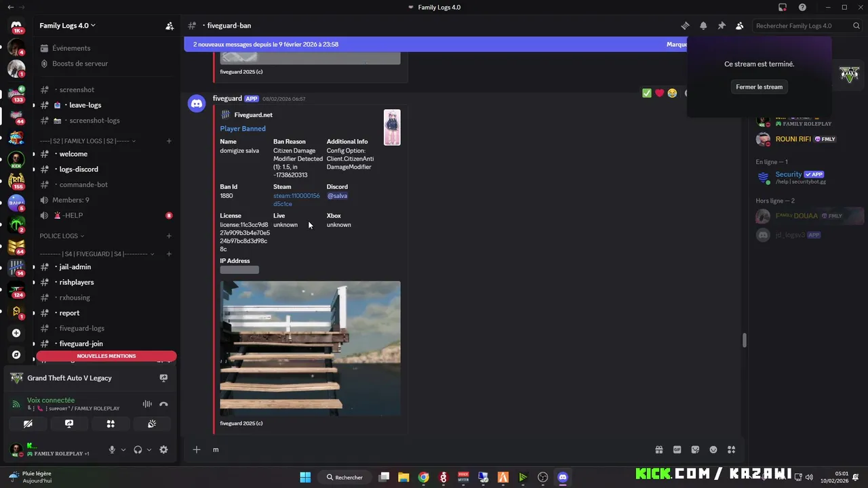
Task: Toggle camera on in voice panel
Action: tap(28, 424)
